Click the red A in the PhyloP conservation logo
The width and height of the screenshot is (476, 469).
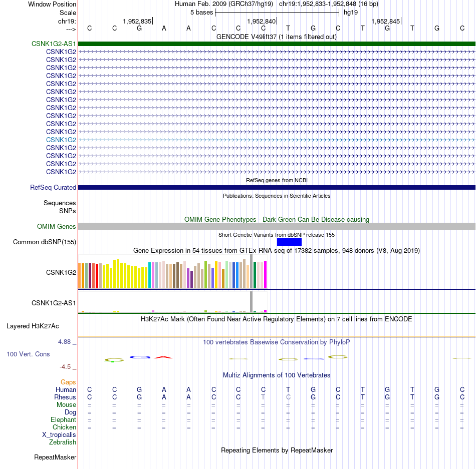tap(163, 357)
